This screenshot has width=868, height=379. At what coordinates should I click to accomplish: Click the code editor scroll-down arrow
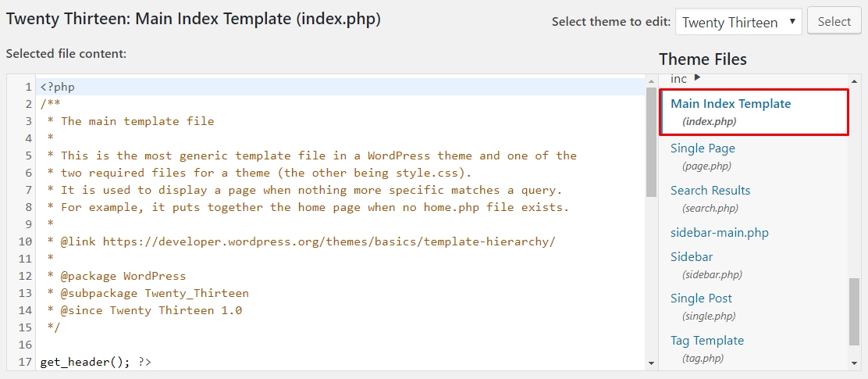click(651, 363)
